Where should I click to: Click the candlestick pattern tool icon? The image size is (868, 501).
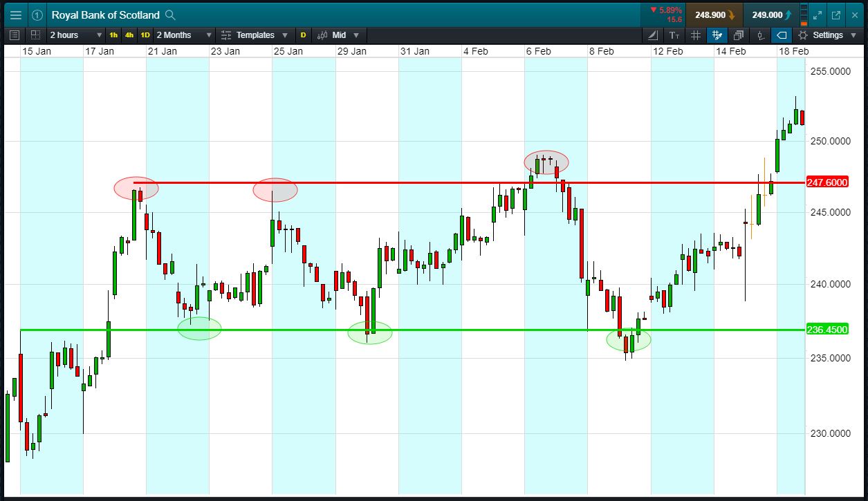pyautogui.click(x=760, y=35)
